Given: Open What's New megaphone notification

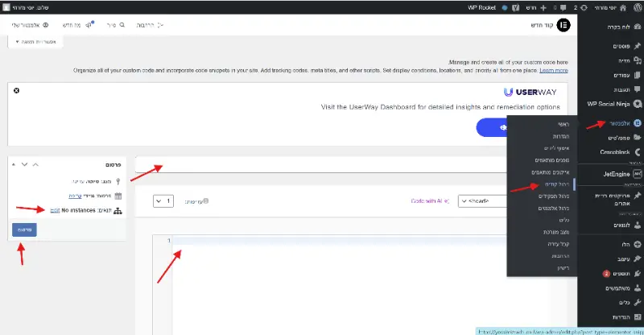Looking at the screenshot, I should click(89, 25).
